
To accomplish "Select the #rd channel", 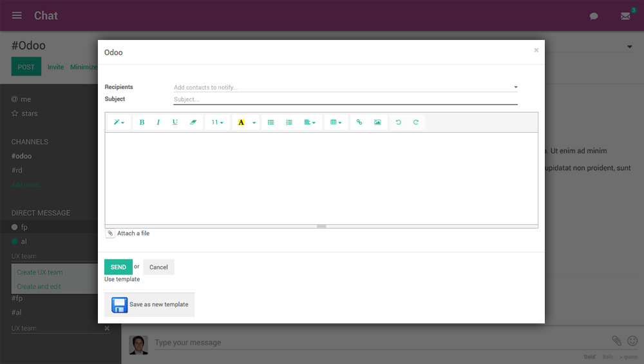I will (17, 170).
